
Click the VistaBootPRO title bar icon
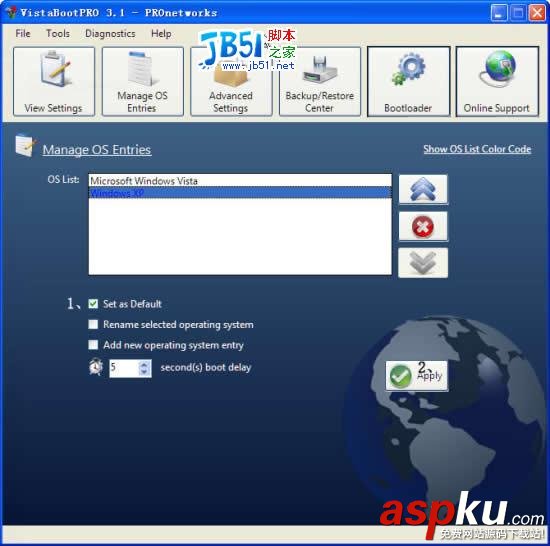pos(12,12)
